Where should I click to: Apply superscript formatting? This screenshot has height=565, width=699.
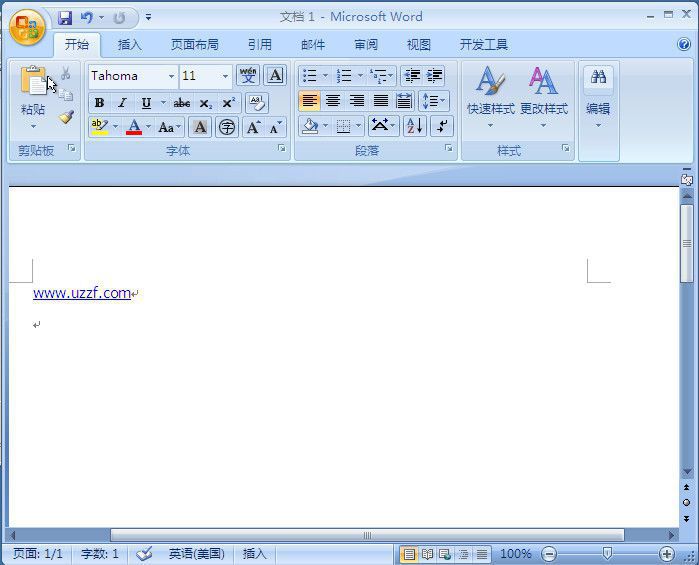pos(229,103)
